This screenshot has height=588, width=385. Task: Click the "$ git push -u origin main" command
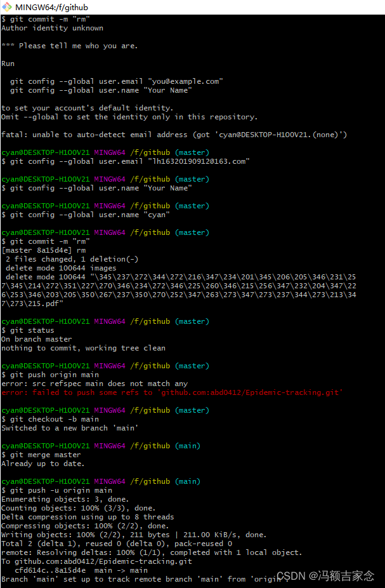click(56, 490)
